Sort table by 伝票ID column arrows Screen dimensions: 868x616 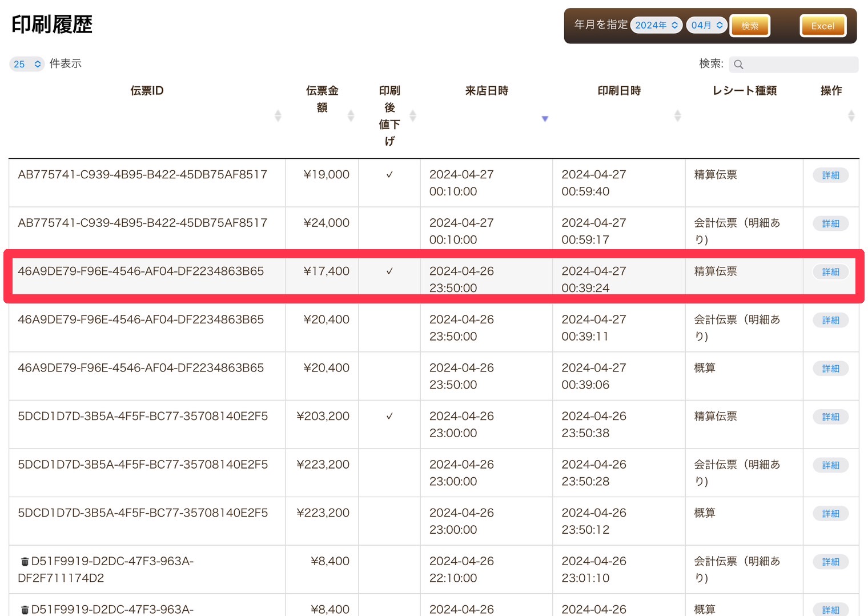278,116
